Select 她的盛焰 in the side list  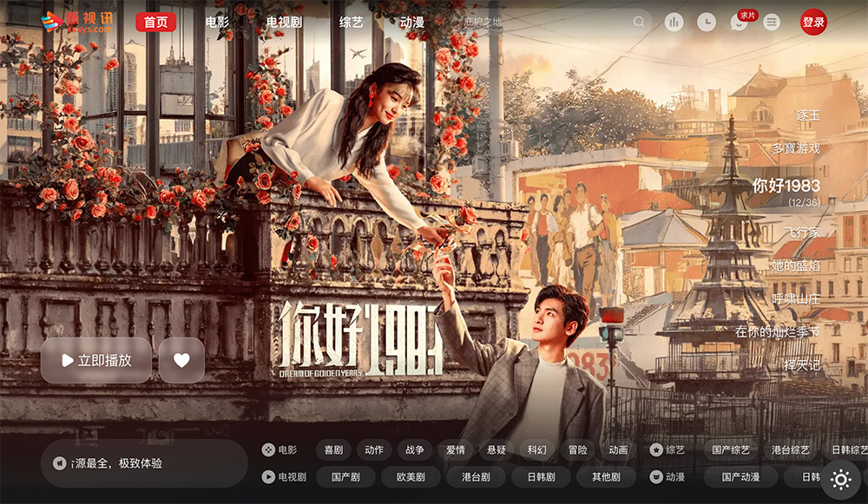pyautogui.click(x=795, y=265)
